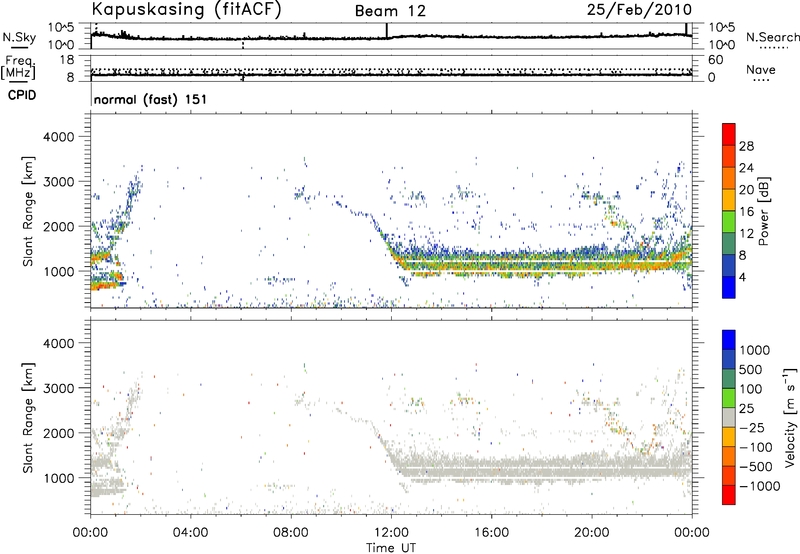Click the '1000' velocity colorbar tick label
Screen dimensions: 800x554
click(x=754, y=350)
